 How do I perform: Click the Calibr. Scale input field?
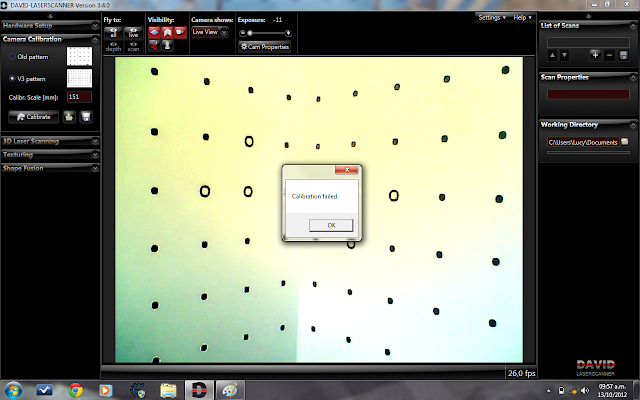[79, 97]
